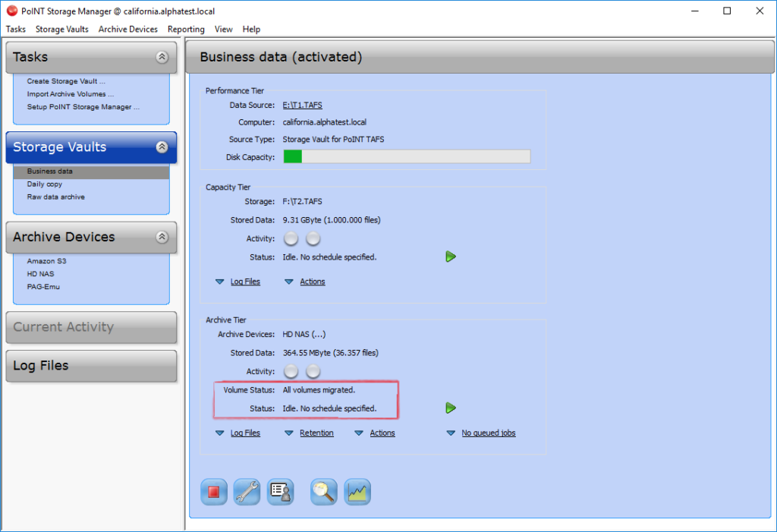Select the Daily copy vault
The height and width of the screenshot is (532, 777).
coord(45,184)
